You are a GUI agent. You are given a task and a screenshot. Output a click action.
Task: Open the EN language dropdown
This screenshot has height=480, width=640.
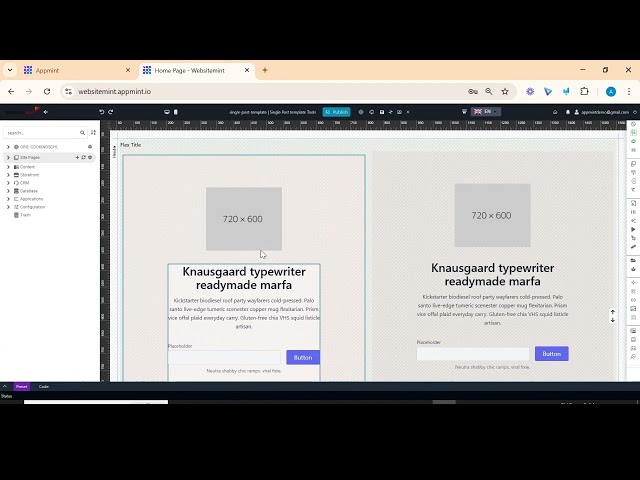[486, 112]
